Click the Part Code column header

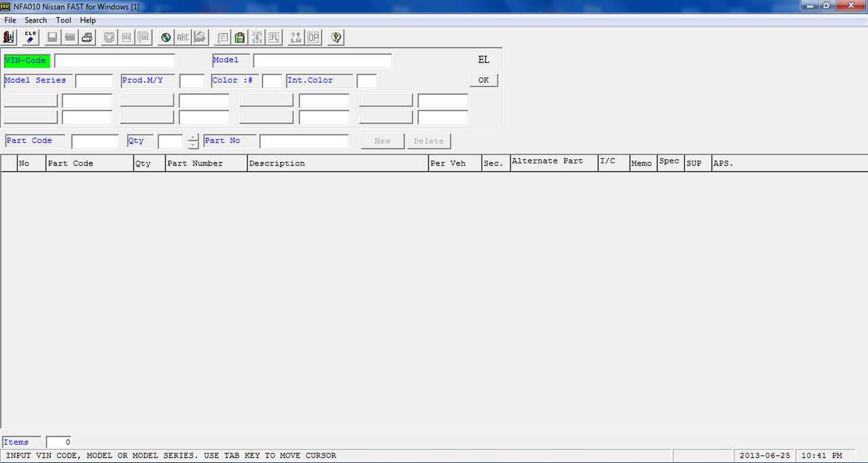click(90, 163)
